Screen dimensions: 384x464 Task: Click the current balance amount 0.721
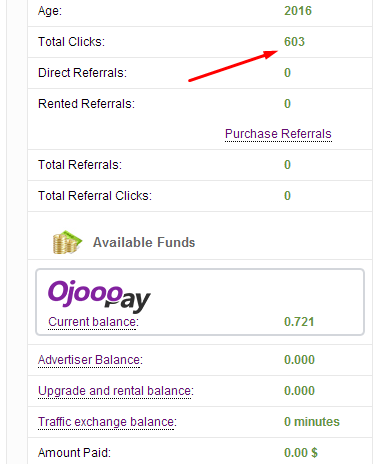coord(299,322)
